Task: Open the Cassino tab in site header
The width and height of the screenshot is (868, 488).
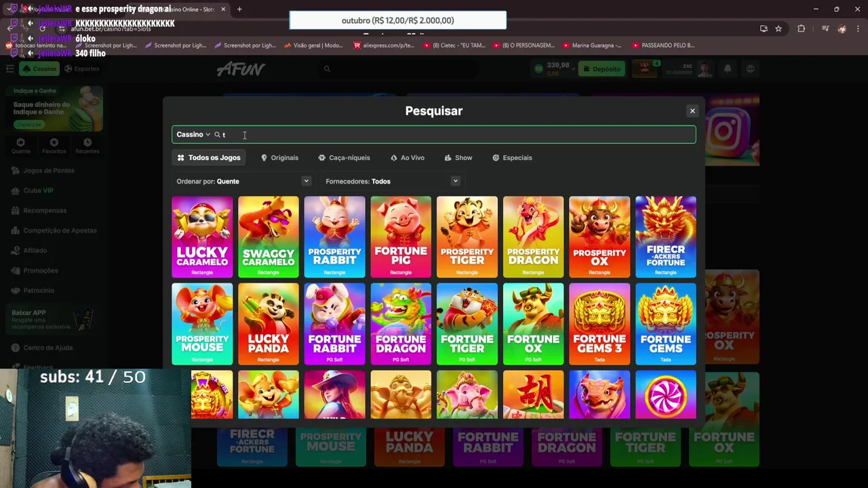Action: (40, 68)
